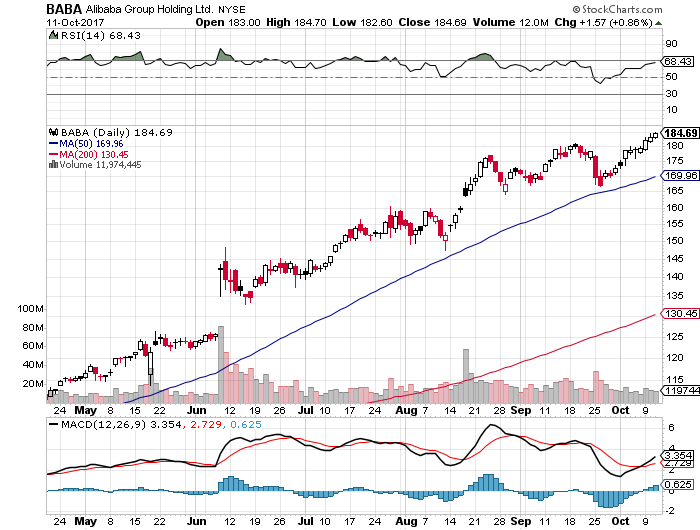Click the BABA (Daily) 184.69 legend label
This screenshot has width=700, height=530.
coord(117,133)
